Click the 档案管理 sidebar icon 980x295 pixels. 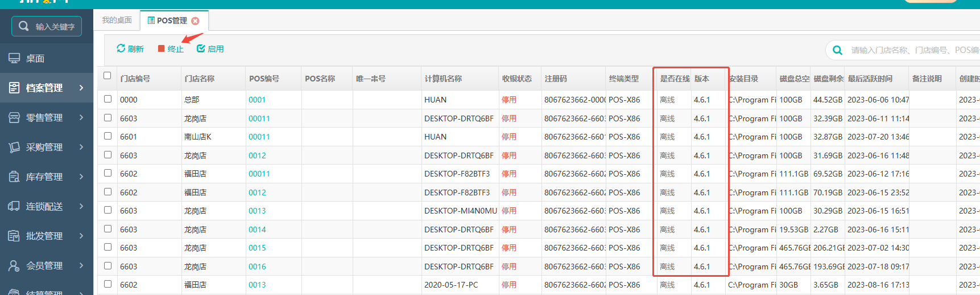coord(14,88)
